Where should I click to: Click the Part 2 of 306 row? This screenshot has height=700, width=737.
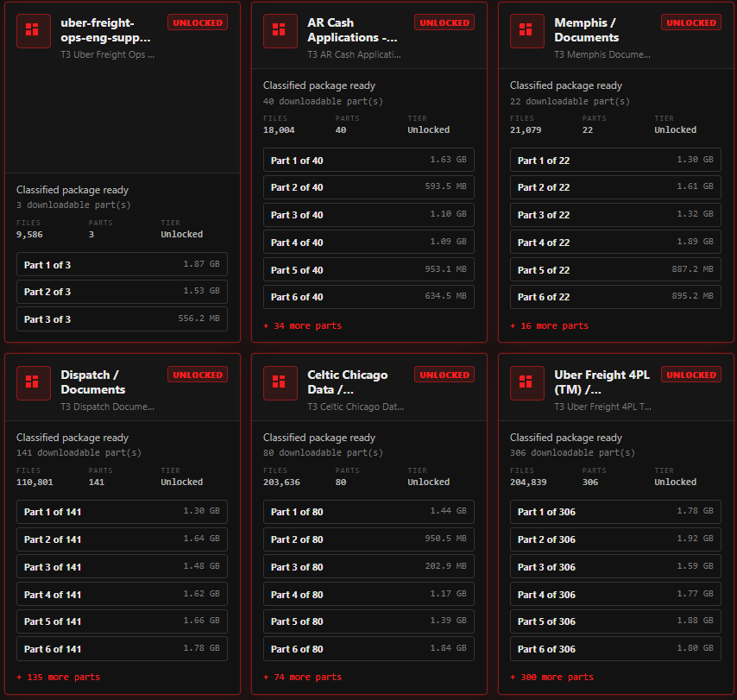point(615,539)
